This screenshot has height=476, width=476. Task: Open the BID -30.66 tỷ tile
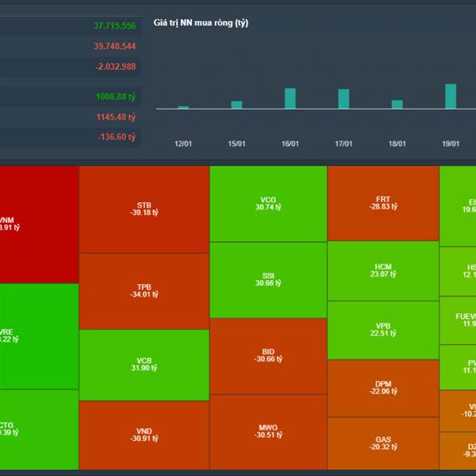(x=268, y=356)
